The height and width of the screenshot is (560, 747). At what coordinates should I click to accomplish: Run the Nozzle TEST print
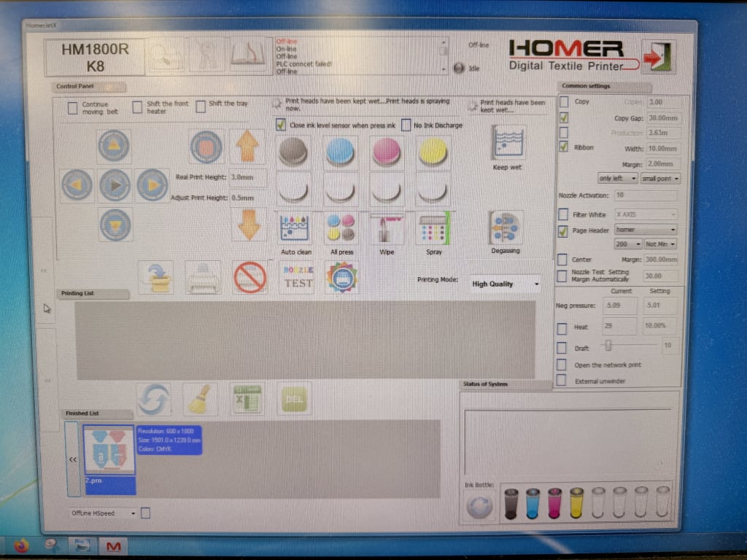tap(298, 278)
